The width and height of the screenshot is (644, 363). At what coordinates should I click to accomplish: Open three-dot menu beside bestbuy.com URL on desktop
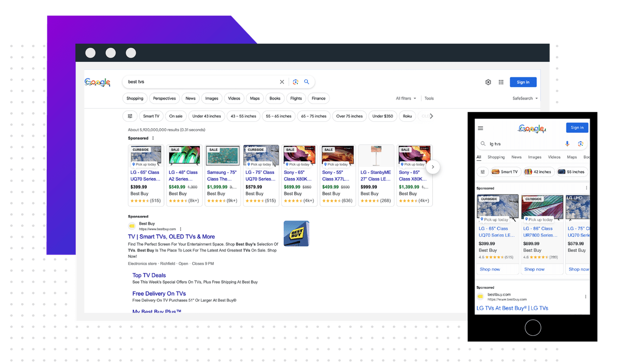[181, 229]
